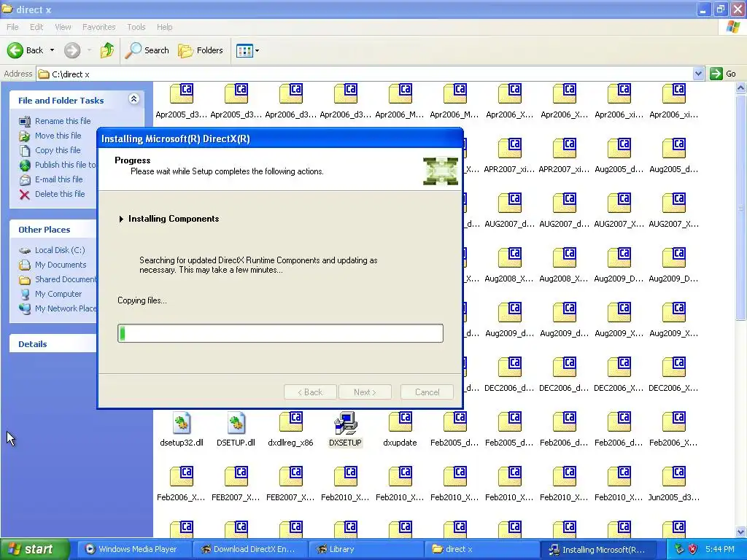Screen dimensions: 747x560
Task: Select the first DEC2006_d... cabinet file
Action: 509,367
